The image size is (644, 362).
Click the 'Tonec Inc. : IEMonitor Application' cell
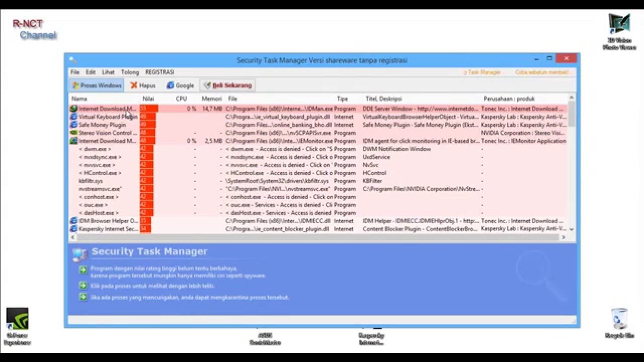pyautogui.click(x=523, y=141)
